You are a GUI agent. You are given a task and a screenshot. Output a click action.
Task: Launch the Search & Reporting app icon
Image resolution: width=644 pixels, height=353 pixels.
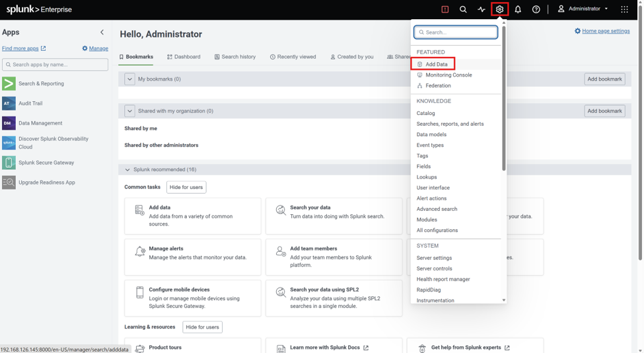(9, 83)
